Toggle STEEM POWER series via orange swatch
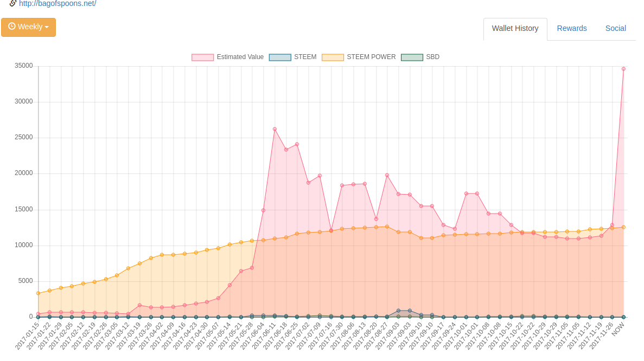The width and height of the screenshot is (644, 361). (x=333, y=57)
